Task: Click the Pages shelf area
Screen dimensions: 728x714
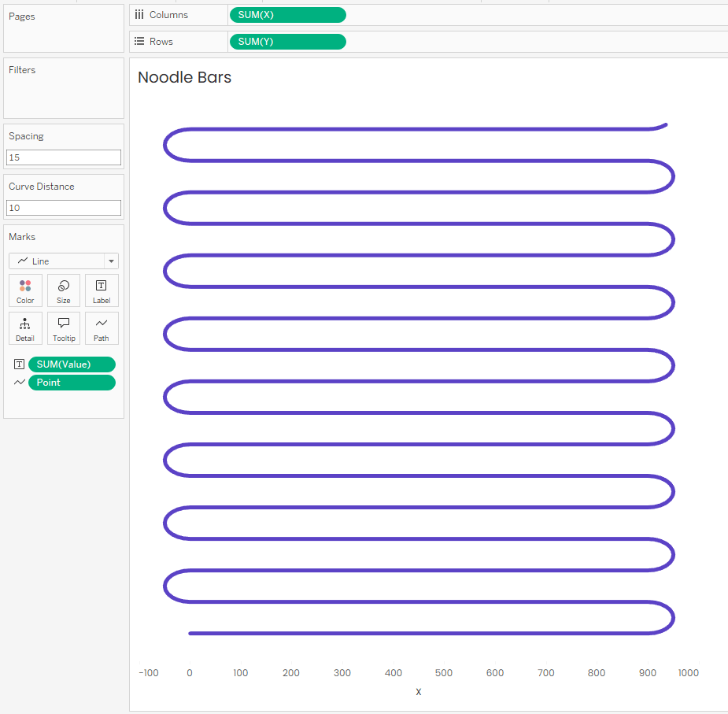Action: pyautogui.click(x=63, y=28)
